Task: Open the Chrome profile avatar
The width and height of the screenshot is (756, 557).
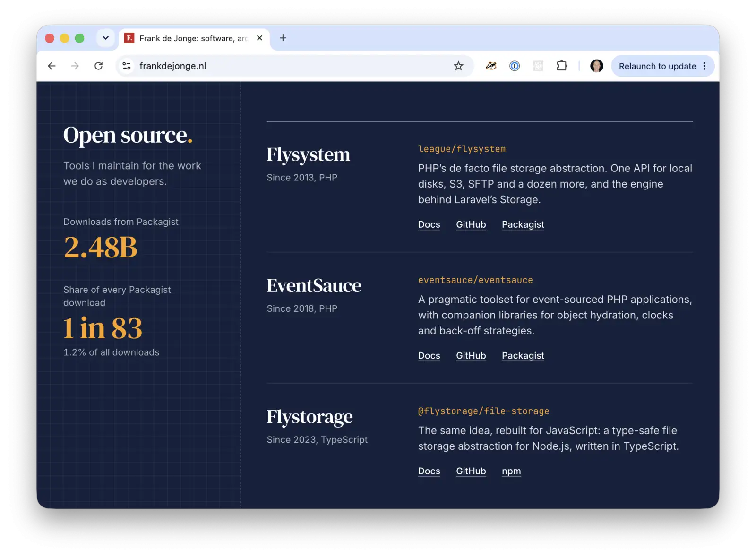Action: pos(597,66)
